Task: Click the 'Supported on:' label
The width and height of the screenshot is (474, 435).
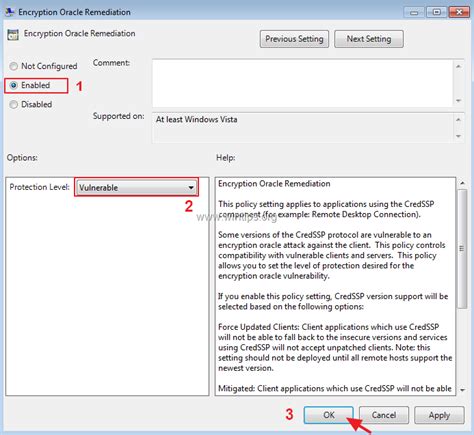Action: (x=119, y=116)
